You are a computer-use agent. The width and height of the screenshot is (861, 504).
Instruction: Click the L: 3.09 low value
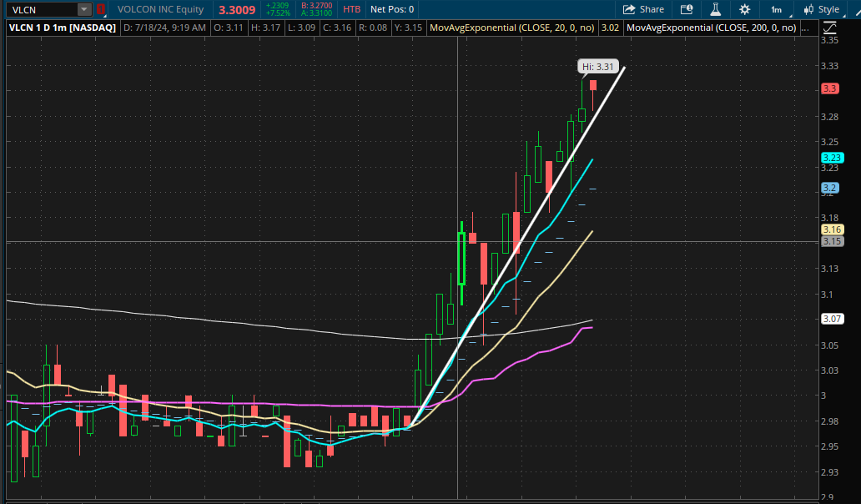301,28
